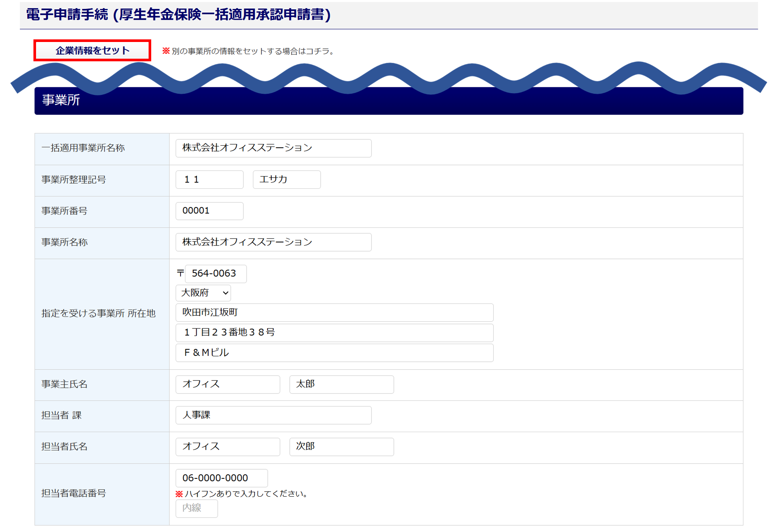The width and height of the screenshot is (772, 532).
Task: Select the 一括適用事業所名称 input field
Action: (273, 148)
